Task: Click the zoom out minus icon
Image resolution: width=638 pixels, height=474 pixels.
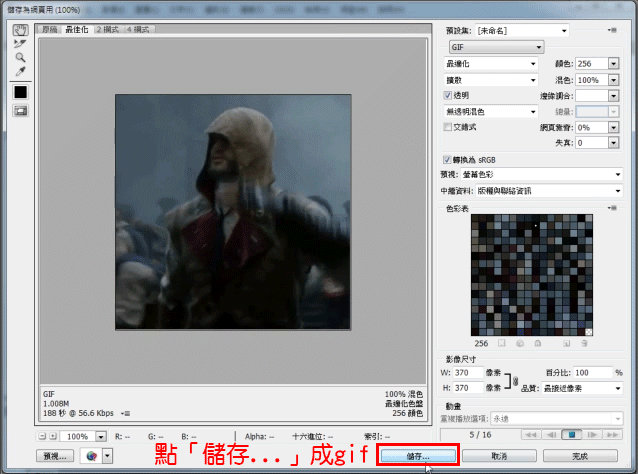Action: pyautogui.click(x=42, y=436)
